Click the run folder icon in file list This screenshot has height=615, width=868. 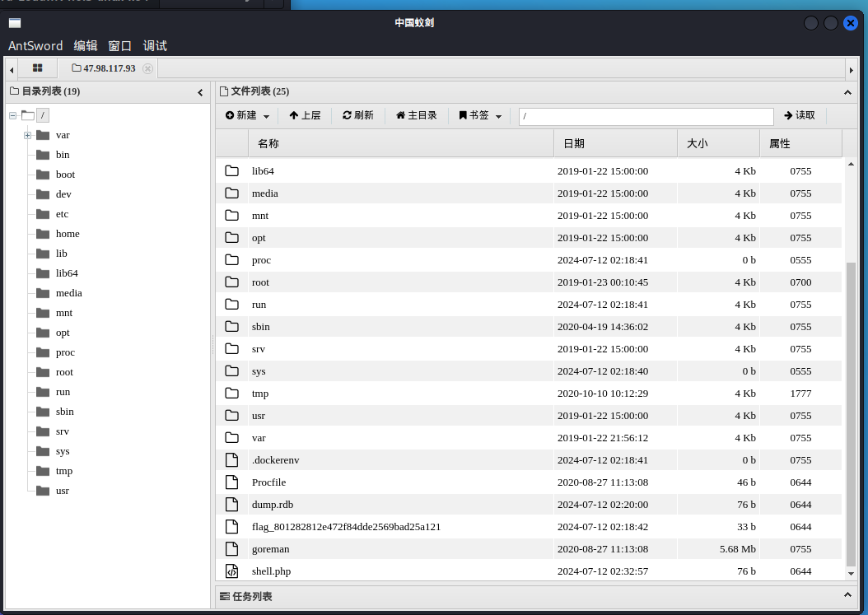coord(232,305)
